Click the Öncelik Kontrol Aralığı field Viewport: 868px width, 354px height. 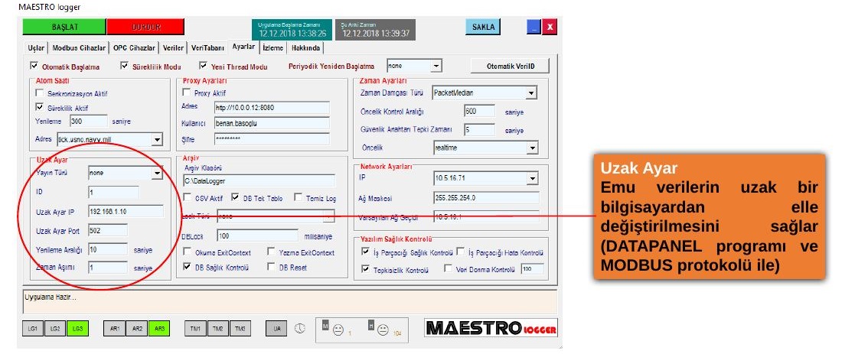click(x=479, y=111)
